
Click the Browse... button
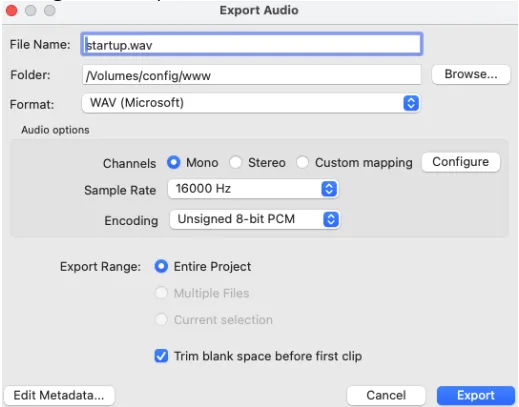[471, 74]
